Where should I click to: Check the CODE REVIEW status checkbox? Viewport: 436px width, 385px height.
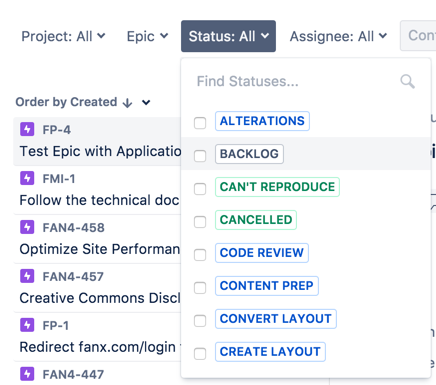(x=200, y=255)
